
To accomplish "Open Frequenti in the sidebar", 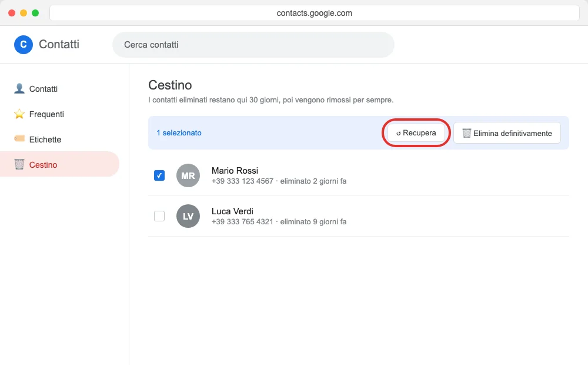I will [x=59, y=114].
